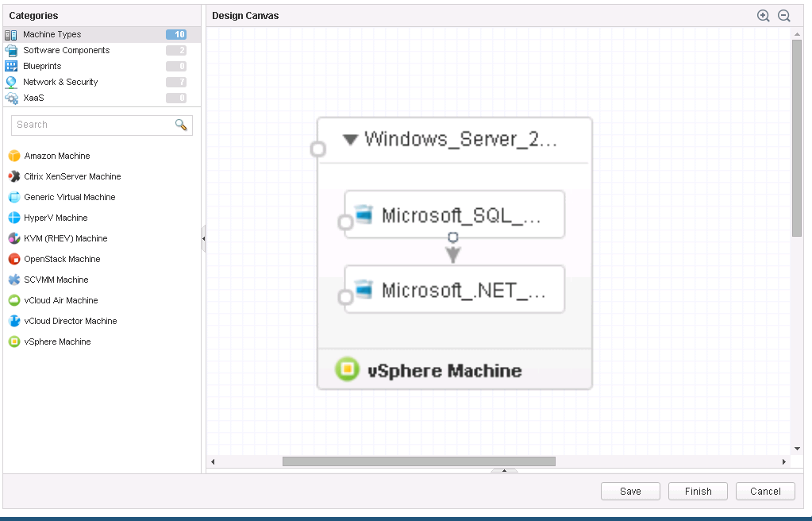
Task: Click the Microsoft_SQL component left connector handle
Action: pos(345,222)
